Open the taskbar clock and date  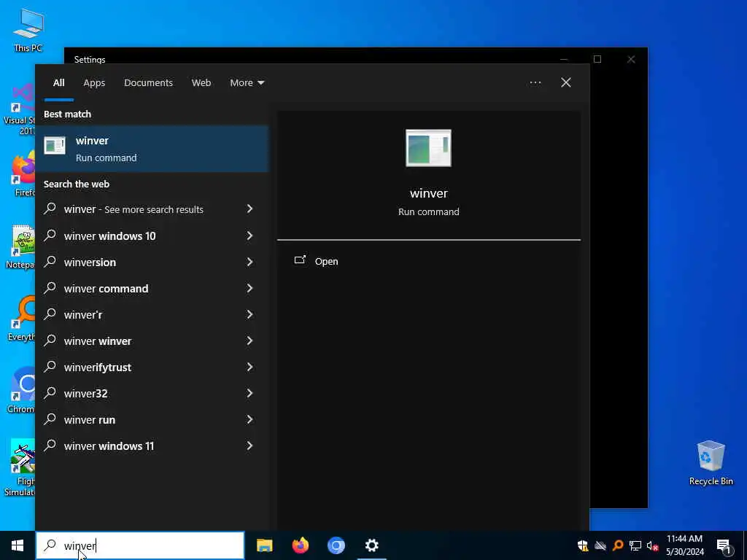click(x=684, y=545)
